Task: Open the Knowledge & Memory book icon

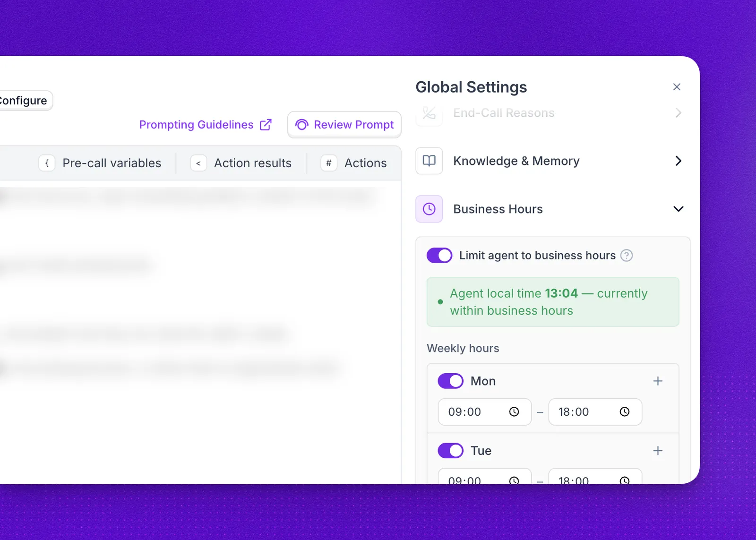Action: 429,161
